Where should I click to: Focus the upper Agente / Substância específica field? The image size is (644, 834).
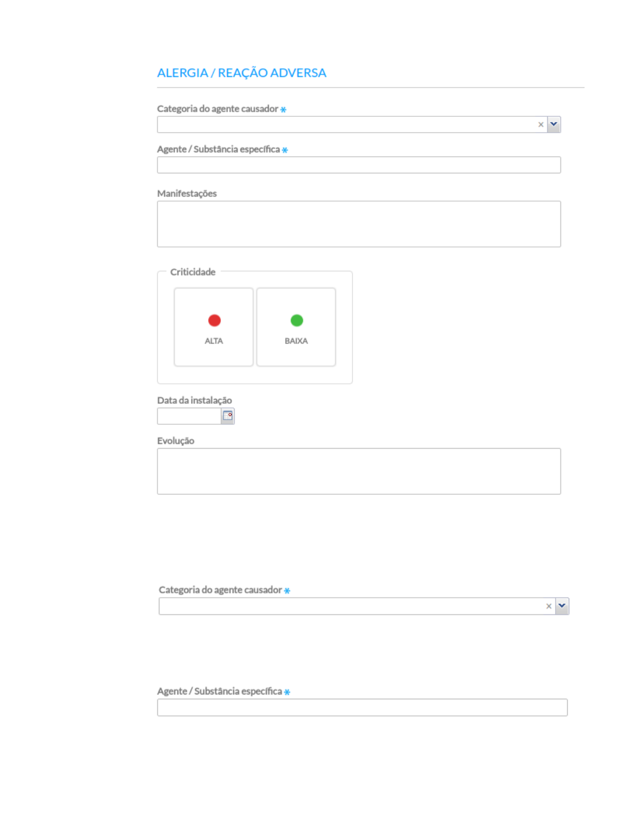coord(358,165)
